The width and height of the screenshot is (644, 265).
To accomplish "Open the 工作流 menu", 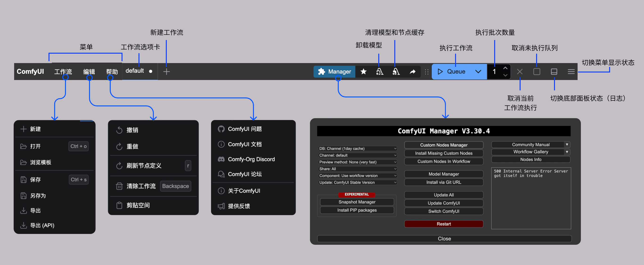I will (x=63, y=72).
